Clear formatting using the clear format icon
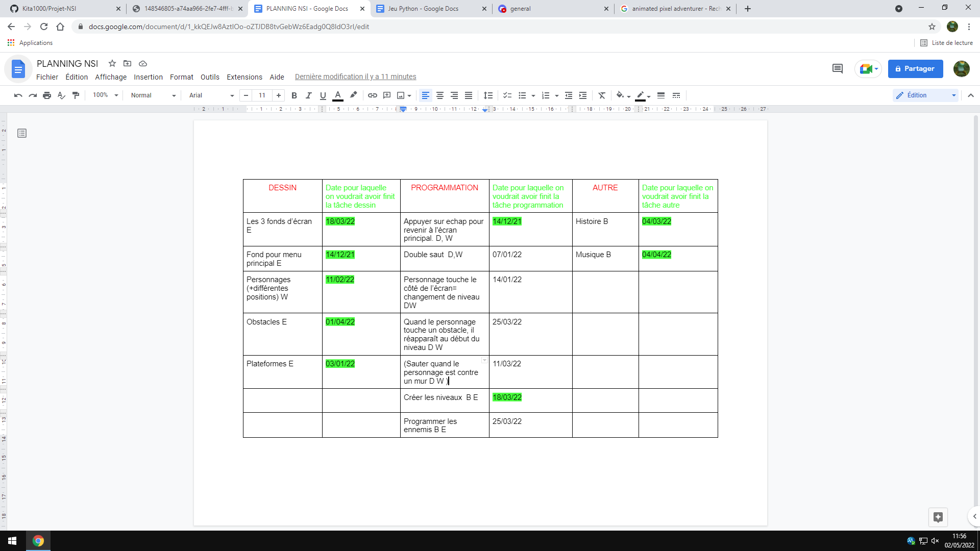The height and width of the screenshot is (551, 980). coord(602,95)
